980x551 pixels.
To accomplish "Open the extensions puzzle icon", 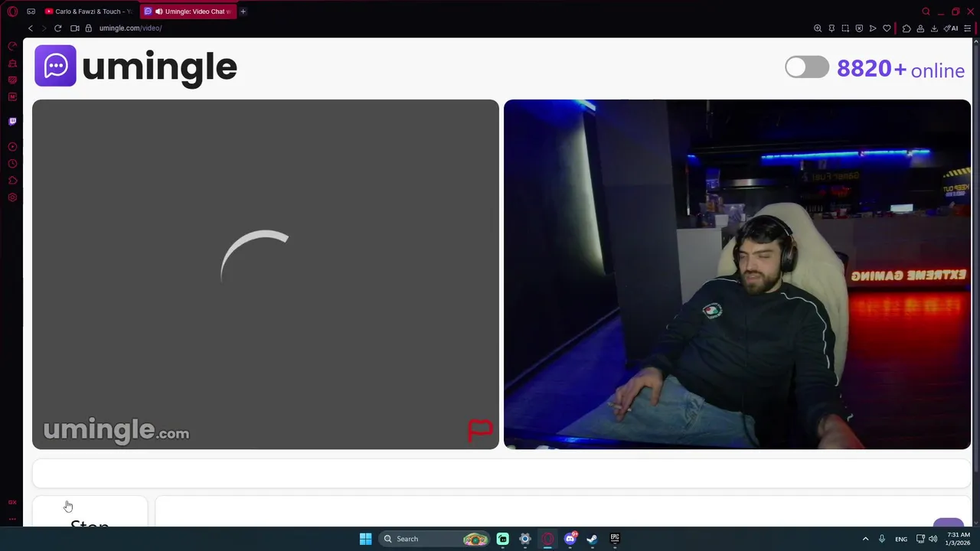I will 906,28.
